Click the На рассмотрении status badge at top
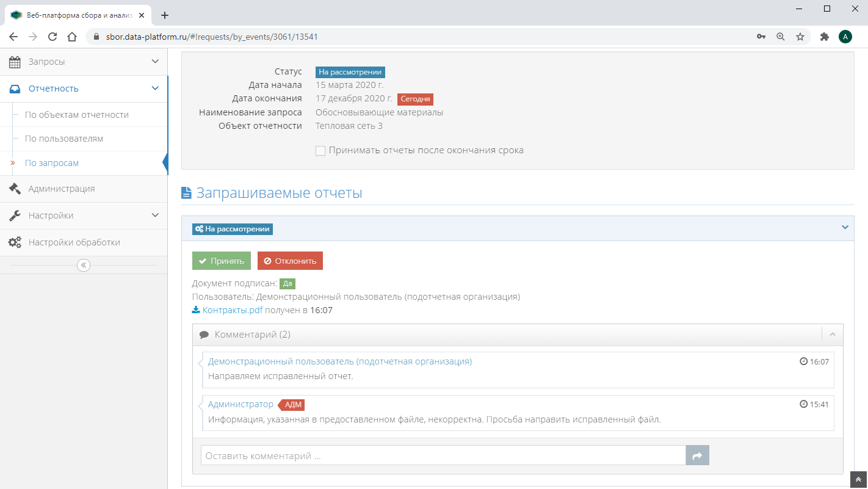Screen dimensions: 868x489 (x=350, y=72)
